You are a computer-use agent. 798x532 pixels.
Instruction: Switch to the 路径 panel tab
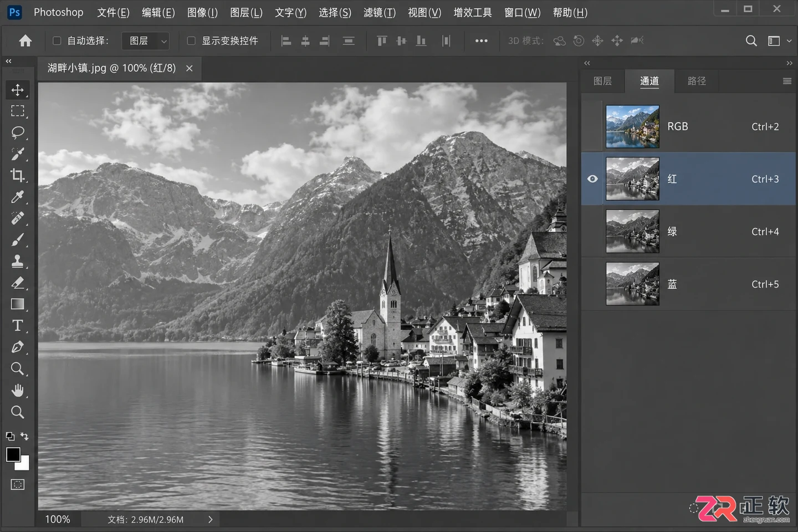pyautogui.click(x=697, y=81)
